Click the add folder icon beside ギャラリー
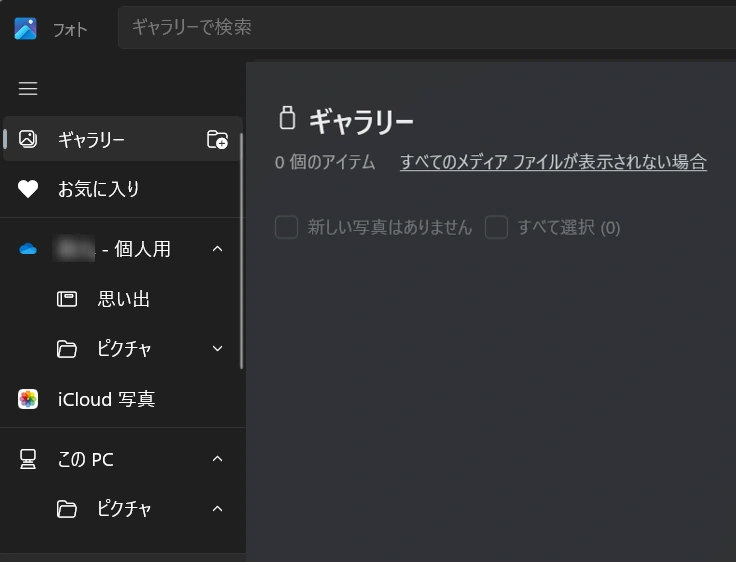Image resolution: width=736 pixels, height=562 pixels. (217, 140)
